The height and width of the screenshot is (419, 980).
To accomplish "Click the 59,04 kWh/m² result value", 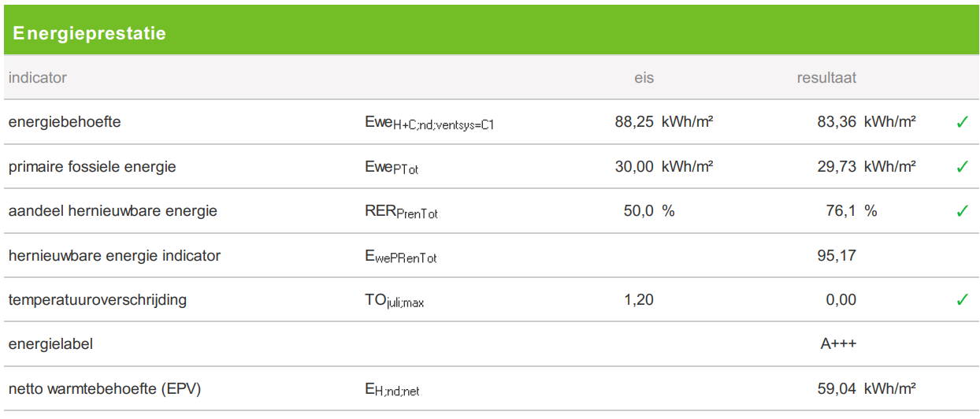I will [x=867, y=389].
